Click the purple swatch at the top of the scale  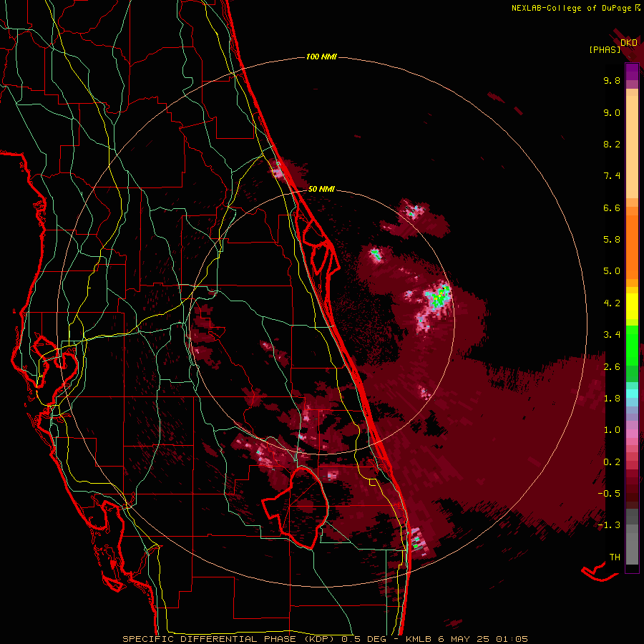pos(632,72)
